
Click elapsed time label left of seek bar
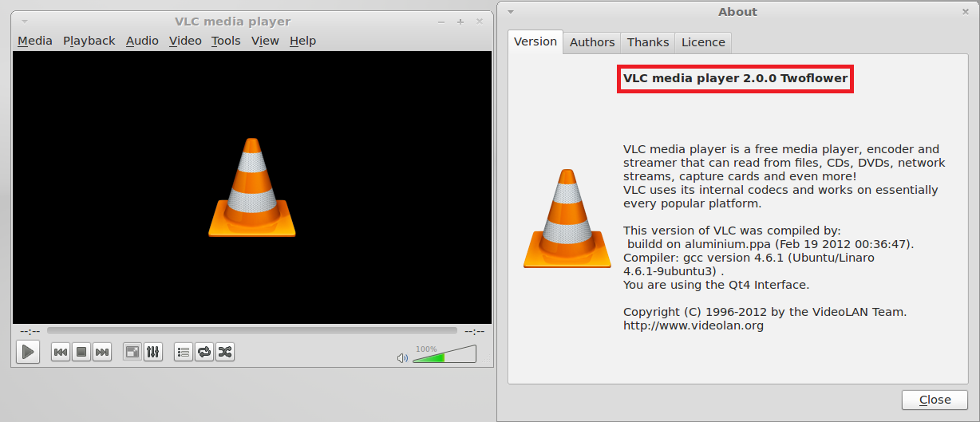30,331
